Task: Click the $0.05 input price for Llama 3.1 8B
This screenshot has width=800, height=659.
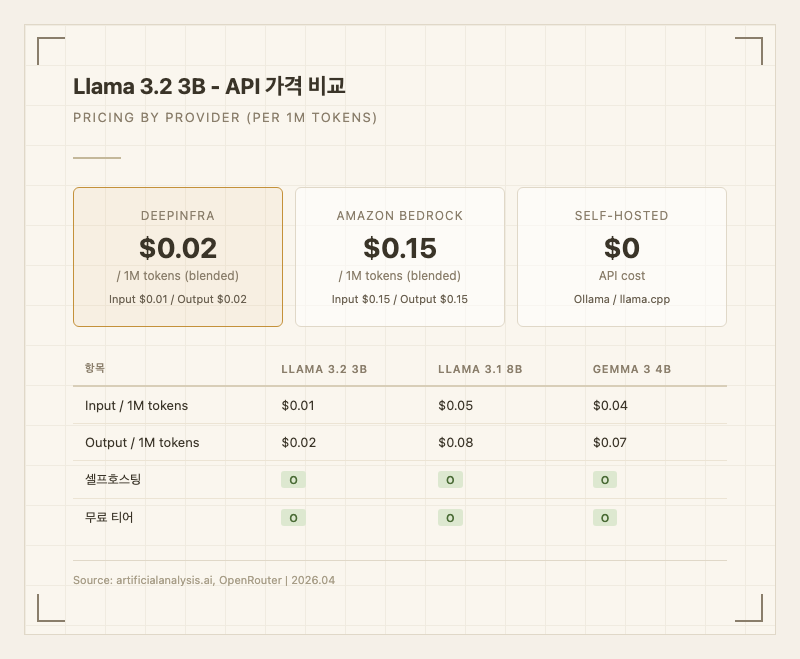Action: pyautogui.click(x=455, y=405)
